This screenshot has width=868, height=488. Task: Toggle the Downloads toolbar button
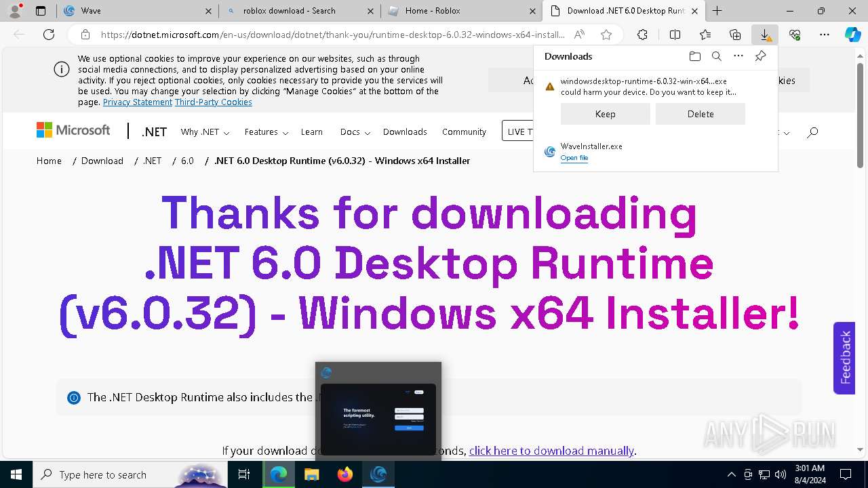tap(765, 35)
